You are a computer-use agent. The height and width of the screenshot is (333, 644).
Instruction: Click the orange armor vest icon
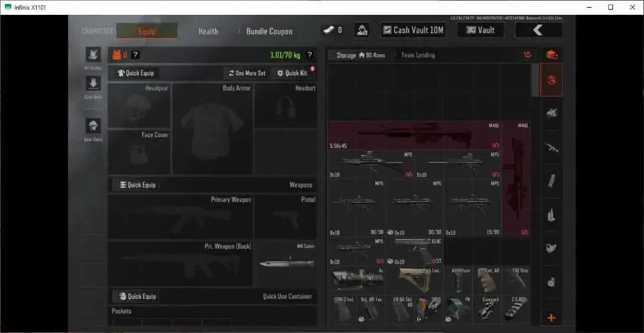point(117,55)
